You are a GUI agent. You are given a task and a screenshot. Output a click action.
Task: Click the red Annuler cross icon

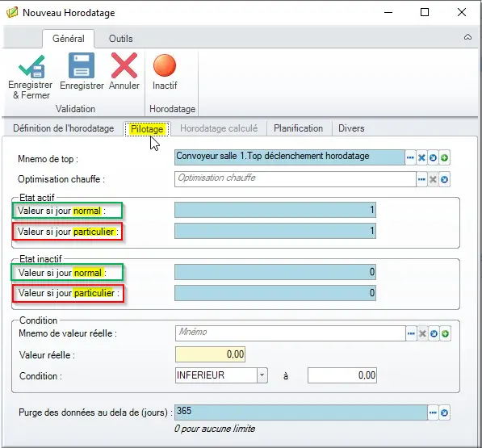[x=124, y=65]
